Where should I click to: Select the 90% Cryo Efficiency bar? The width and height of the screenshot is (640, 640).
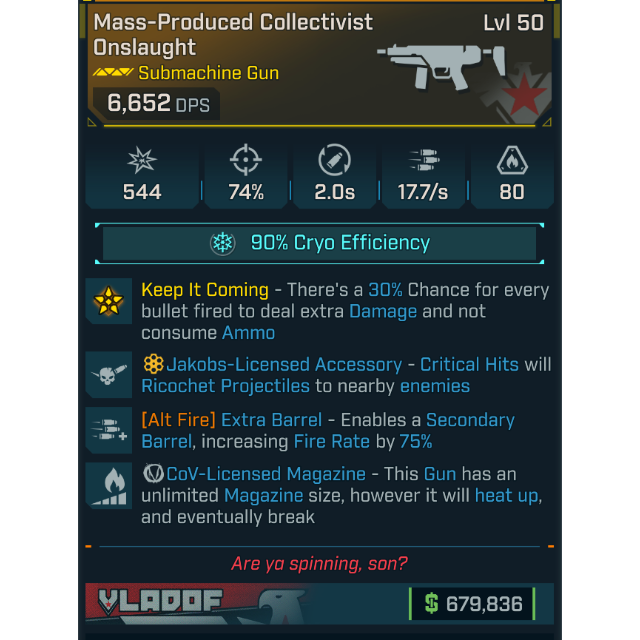(x=319, y=243)
